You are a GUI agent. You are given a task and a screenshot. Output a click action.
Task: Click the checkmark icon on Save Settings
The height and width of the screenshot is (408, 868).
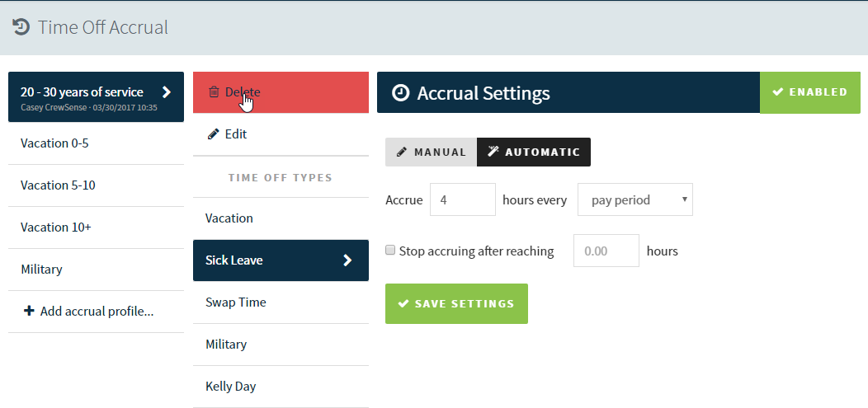coord(403,303)
